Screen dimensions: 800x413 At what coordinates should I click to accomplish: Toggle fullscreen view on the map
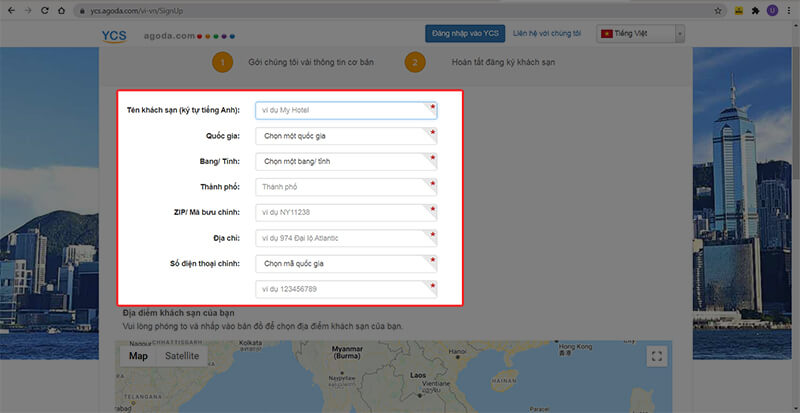tap(656, 356)
